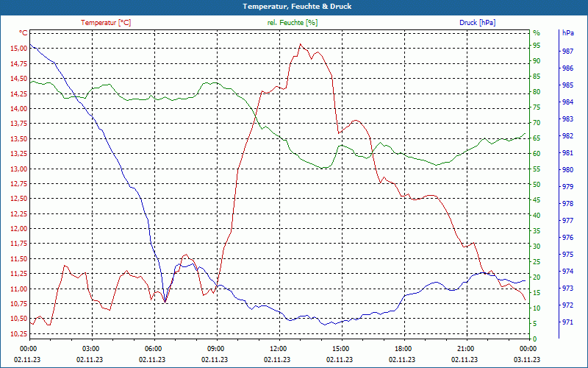Click the temperature axis value "13,50"
Image resolution: width=588 pixels, height=368 pixels.
pyautogui.click(x=20, y=138)
